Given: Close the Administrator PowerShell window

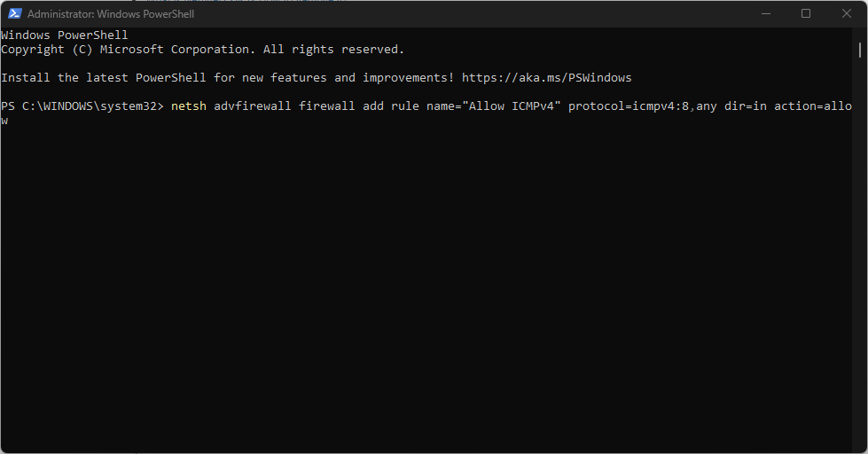Looking at the screenshot, I should pos(847,13).
